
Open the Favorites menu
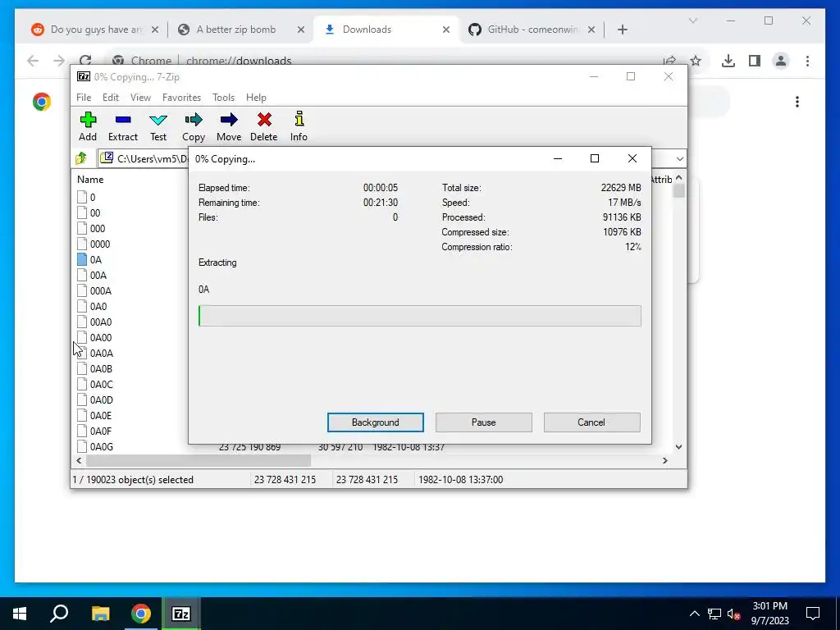181,98
